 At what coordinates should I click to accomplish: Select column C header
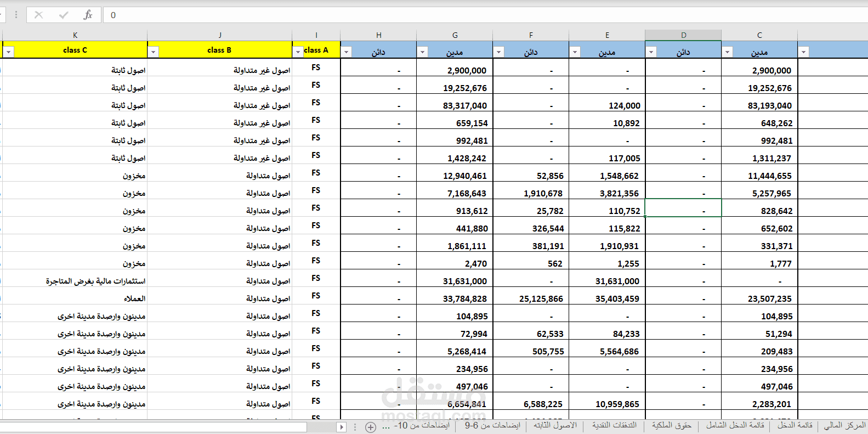pos(760,35)
